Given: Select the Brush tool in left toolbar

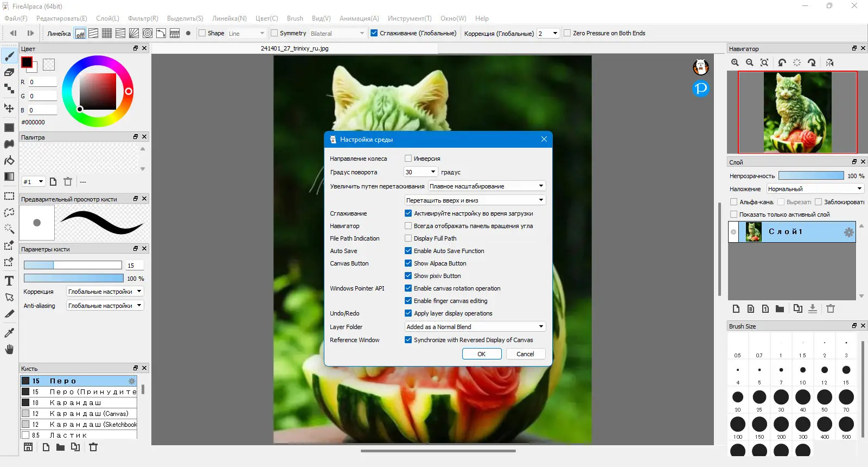Looking at the screenshot, I should [x=9, y=56].
